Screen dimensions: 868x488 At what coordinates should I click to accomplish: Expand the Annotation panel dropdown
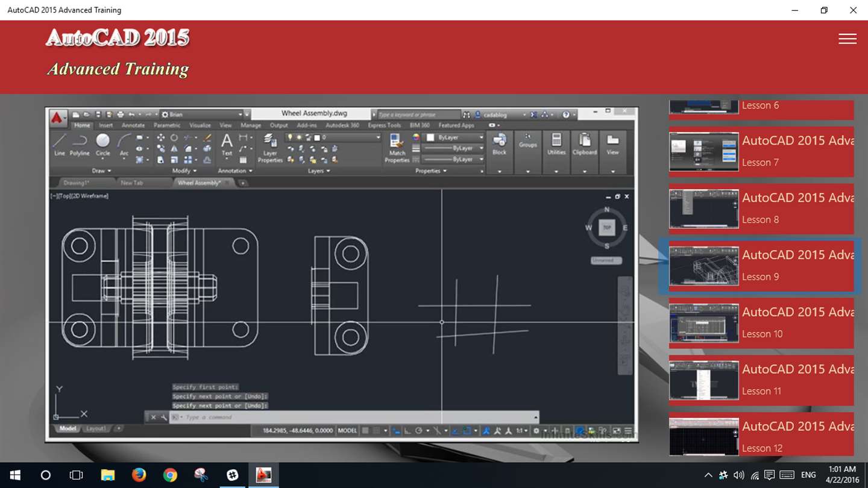[x=235, y=171]
